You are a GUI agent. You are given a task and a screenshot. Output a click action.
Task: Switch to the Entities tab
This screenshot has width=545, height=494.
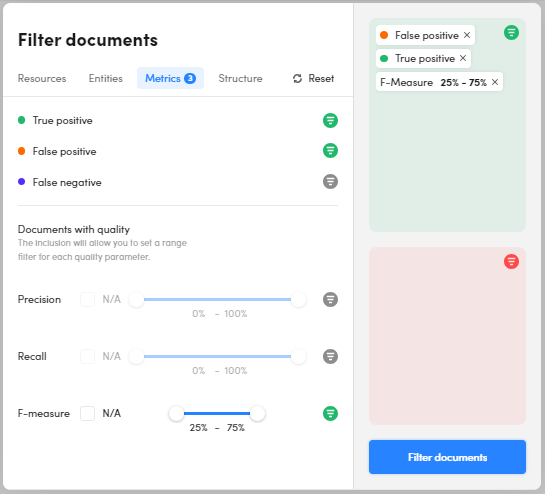106,79
